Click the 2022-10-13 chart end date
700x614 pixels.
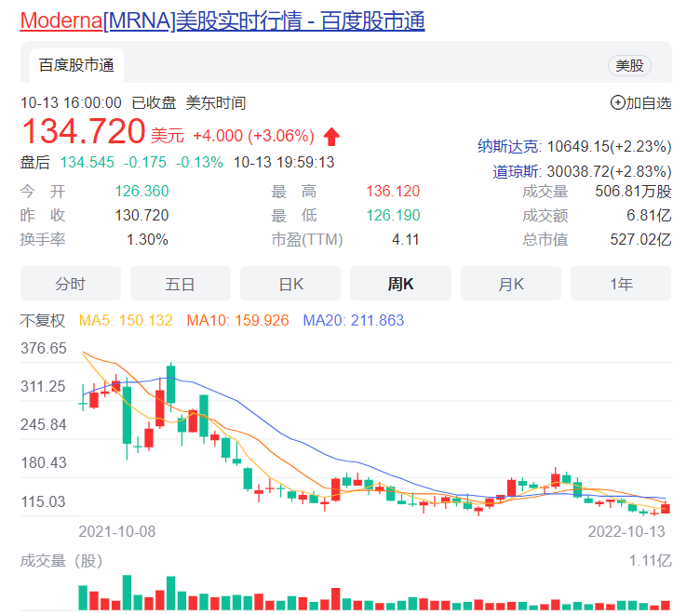(626, 531)
